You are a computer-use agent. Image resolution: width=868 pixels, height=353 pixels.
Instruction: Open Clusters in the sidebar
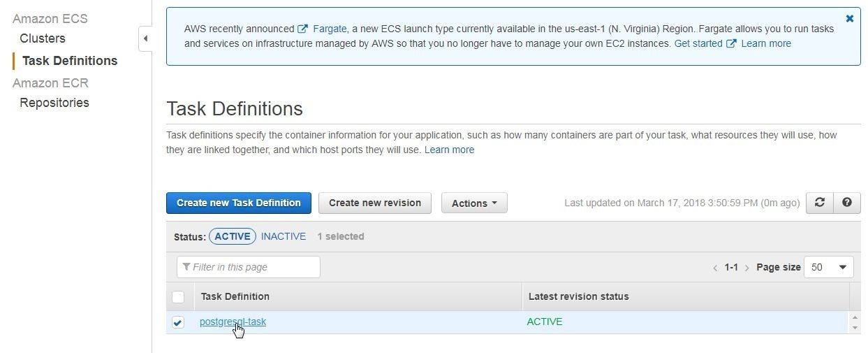(43, 38)
